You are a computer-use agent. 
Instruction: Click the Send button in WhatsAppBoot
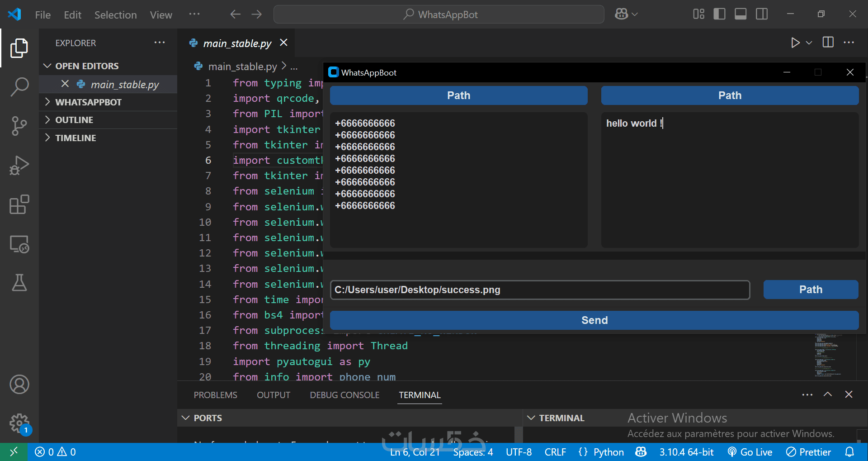[x=594, y=320]
